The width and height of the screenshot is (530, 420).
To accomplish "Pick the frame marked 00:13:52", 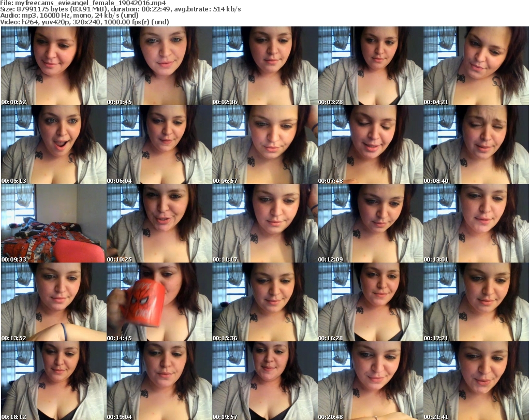I will pyautogui.click(x=54, y=302).
